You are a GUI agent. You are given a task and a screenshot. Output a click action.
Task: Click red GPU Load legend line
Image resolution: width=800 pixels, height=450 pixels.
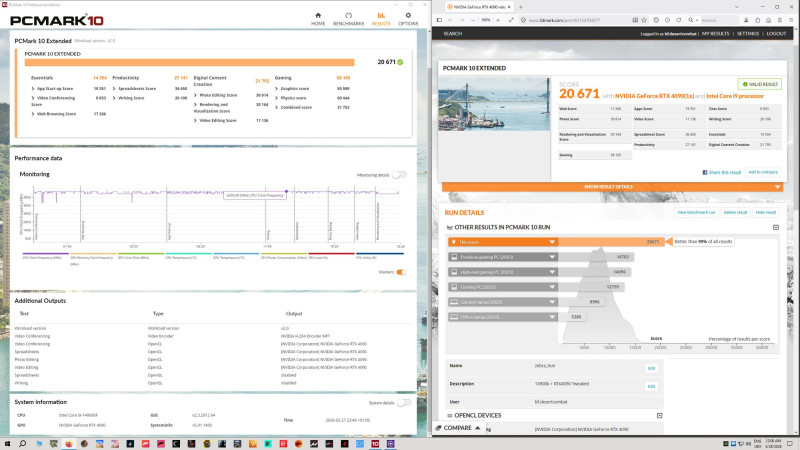click(331, 253)
